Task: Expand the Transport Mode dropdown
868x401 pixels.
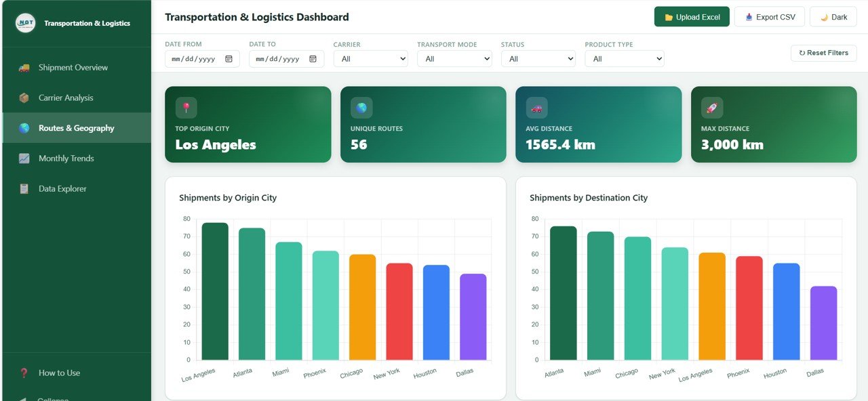Action: pyautogui.click(x=454, y=59)
